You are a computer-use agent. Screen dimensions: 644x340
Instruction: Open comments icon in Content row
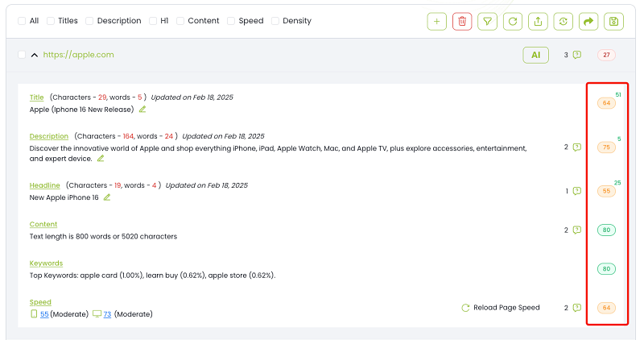coord(577,230)
